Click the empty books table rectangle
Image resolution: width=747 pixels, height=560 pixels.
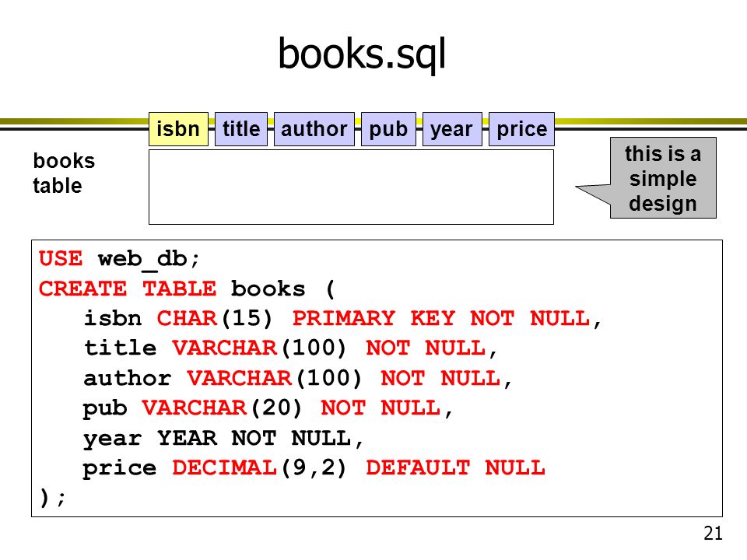351,187
